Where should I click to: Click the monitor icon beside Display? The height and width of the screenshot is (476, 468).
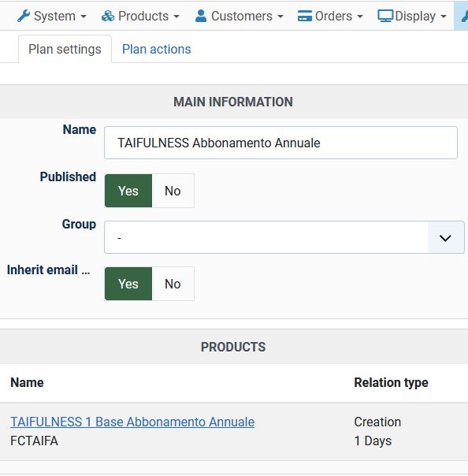(385, 16)
